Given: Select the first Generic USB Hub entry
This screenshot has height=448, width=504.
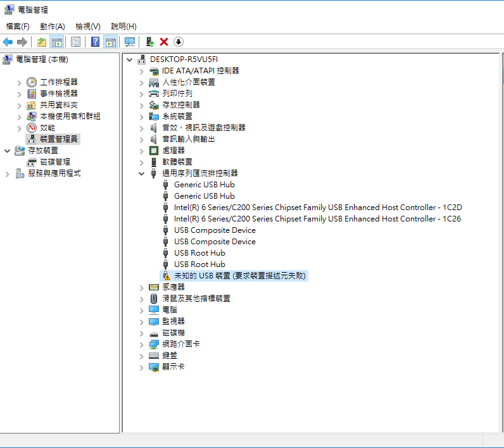Looking at the screenshot, I should tap(205, 185).
